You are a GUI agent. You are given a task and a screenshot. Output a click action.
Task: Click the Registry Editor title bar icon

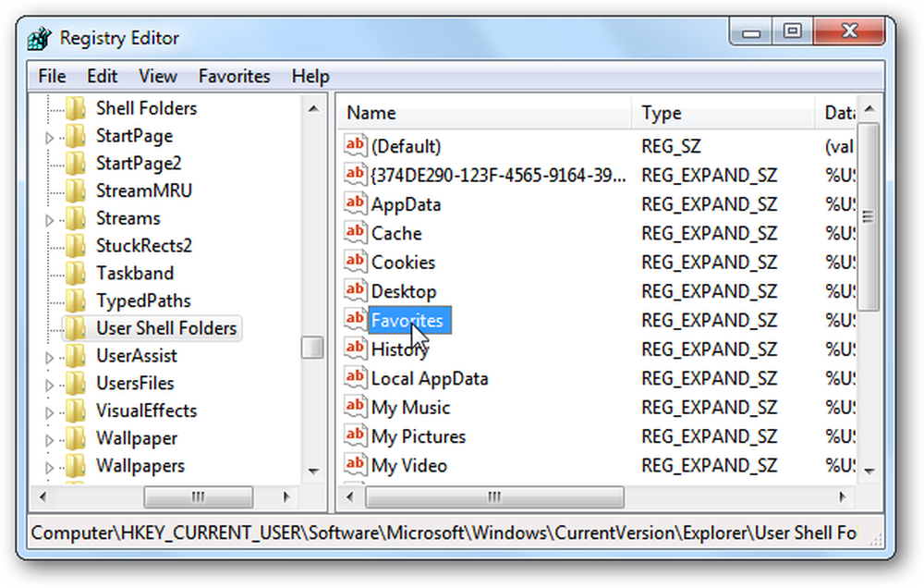[40, 39]
